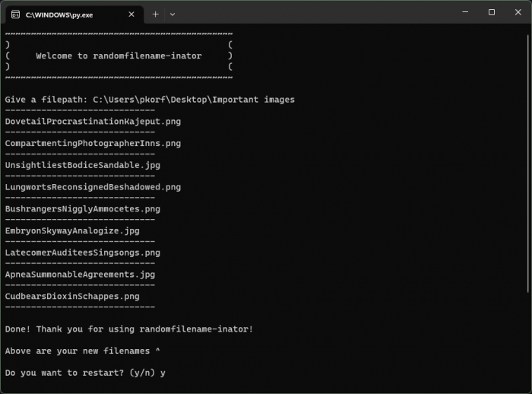532x394 pixels.
Task: Click UnsightliestBodiceSandable.jpg filename
Action: [82, 165]
